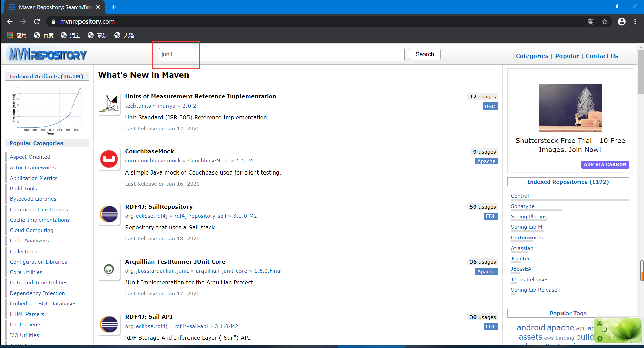The width and height of the screenshot is (644, 348).
Task: Open the 百度 bookmark
Action: coord(44,35)
